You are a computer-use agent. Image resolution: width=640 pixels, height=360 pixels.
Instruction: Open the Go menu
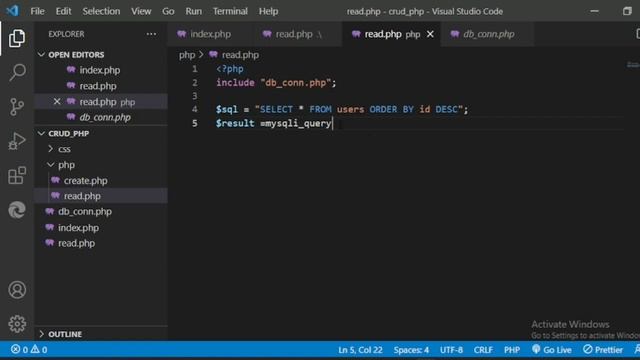(x=168, y=11)
